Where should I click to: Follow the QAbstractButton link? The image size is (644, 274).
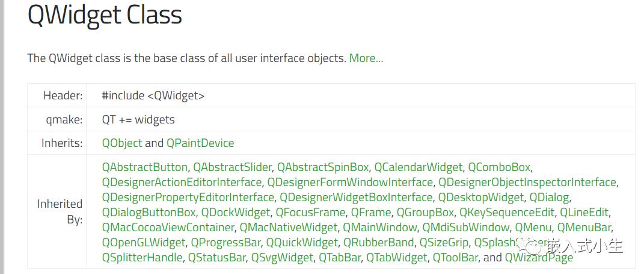144,167
